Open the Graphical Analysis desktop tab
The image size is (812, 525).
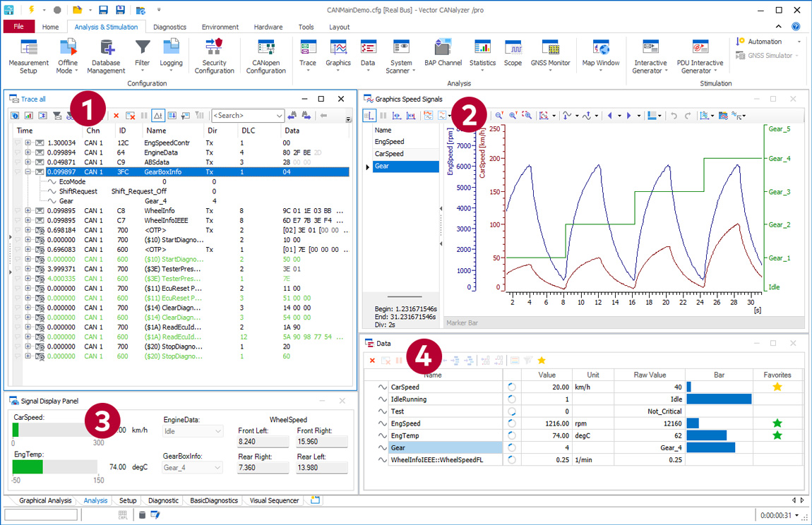click(x=45, y=501)
